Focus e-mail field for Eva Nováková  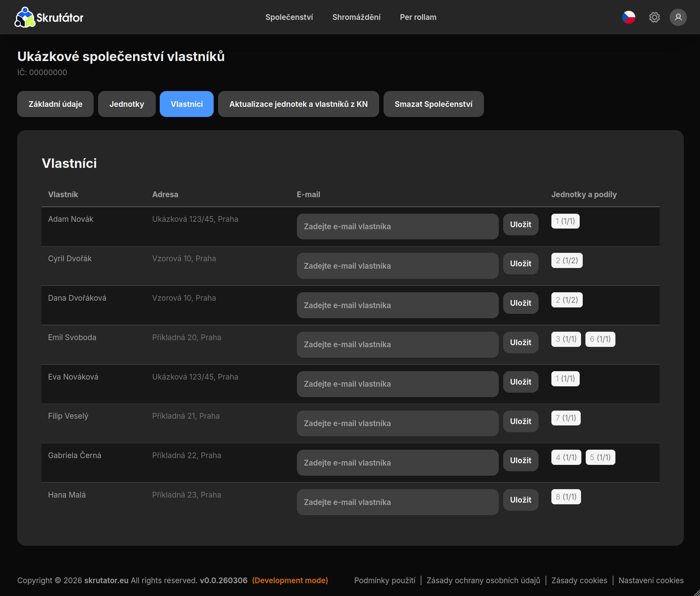point(398,384)
